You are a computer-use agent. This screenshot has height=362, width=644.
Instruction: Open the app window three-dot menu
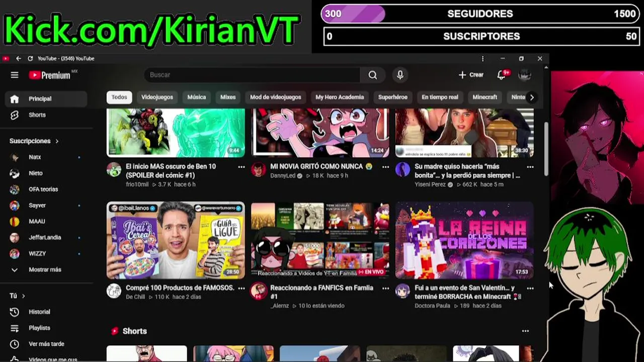pos(482,59)
